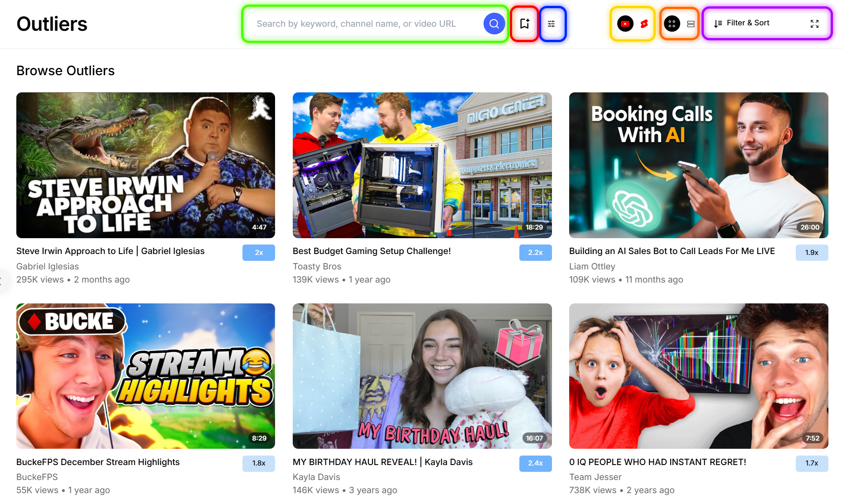Click title 'Steve Irwin Approach to Life | Gabriel Iglesias'

click(111, 251)
